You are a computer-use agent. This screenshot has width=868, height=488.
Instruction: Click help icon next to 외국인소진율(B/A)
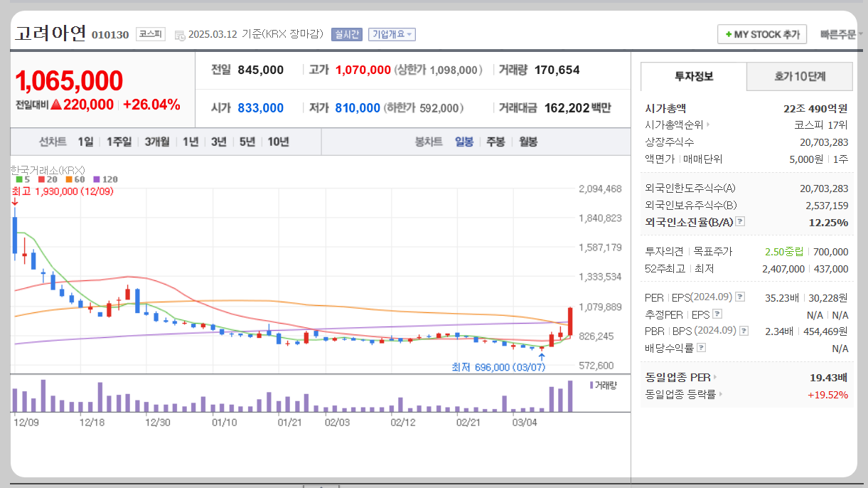pos(740,222)
